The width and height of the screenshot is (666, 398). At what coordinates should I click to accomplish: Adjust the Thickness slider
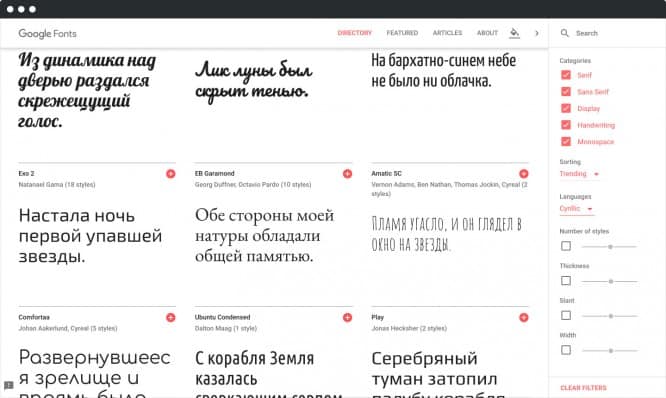[x=610, y=281]
